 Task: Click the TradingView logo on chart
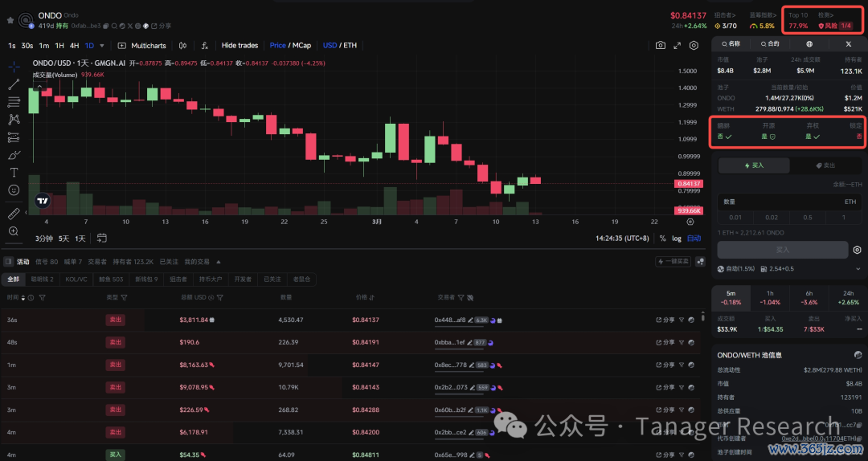pyautogui.click(x=43, y=201)
